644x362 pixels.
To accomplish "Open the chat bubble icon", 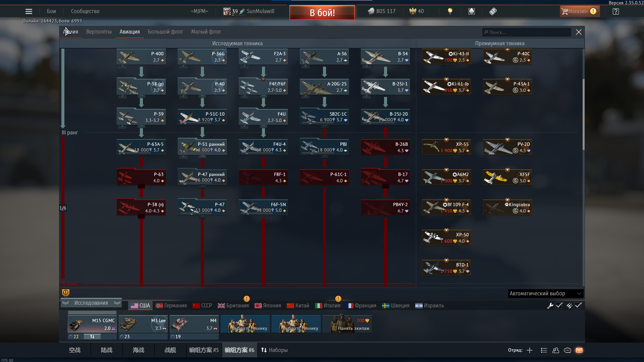I will [568, 350].
